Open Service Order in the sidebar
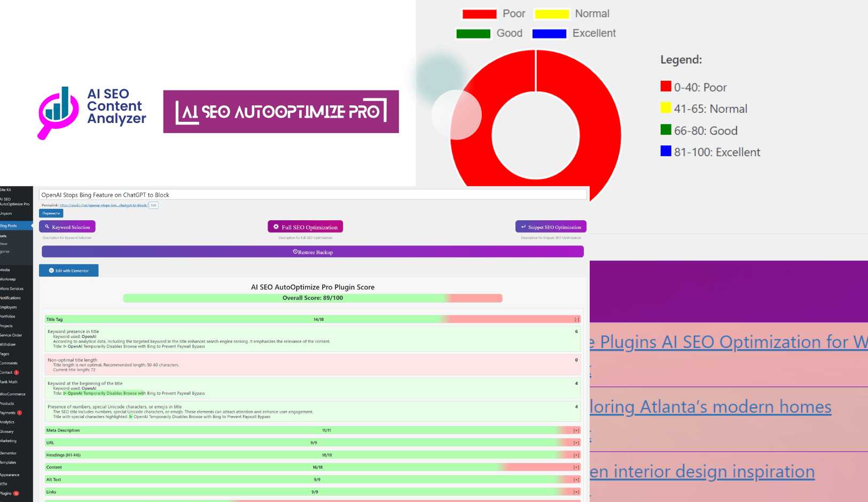Screen dimensions: 868x502 pyautogui.click(x=11, y=335)
